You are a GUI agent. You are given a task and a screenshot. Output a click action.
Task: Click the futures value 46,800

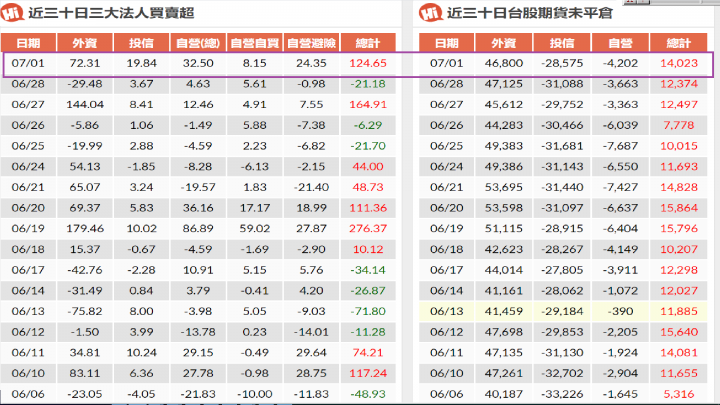click(504, 63)
